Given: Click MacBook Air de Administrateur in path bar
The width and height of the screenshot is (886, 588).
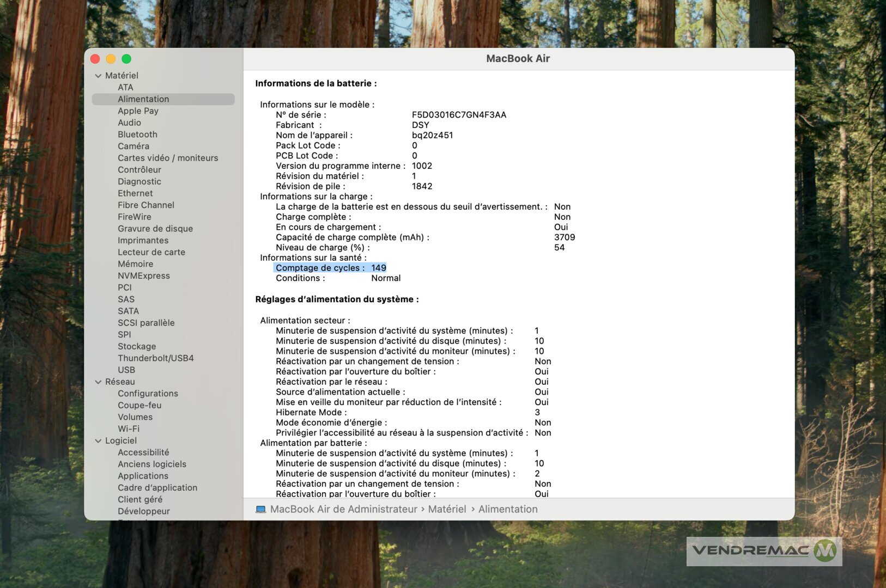Looking at the screenshot, I should [343, 510].
